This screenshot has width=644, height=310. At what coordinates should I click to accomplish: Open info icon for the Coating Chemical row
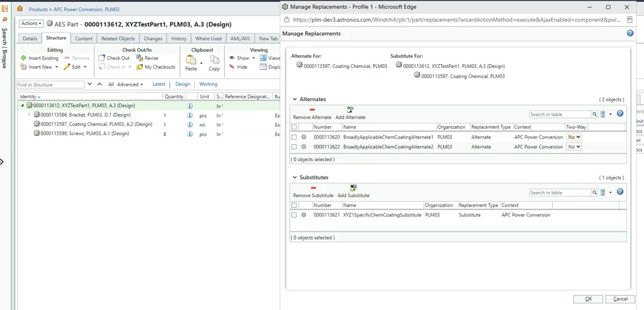(190, 124)
